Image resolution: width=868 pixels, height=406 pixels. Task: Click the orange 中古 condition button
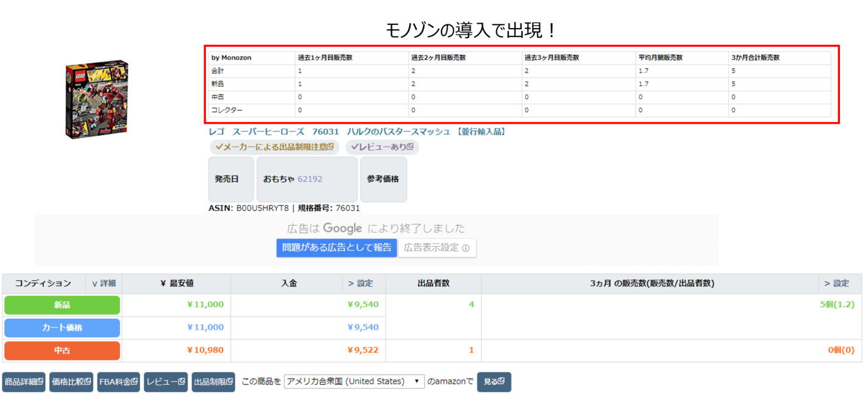(x=62, y=351)
